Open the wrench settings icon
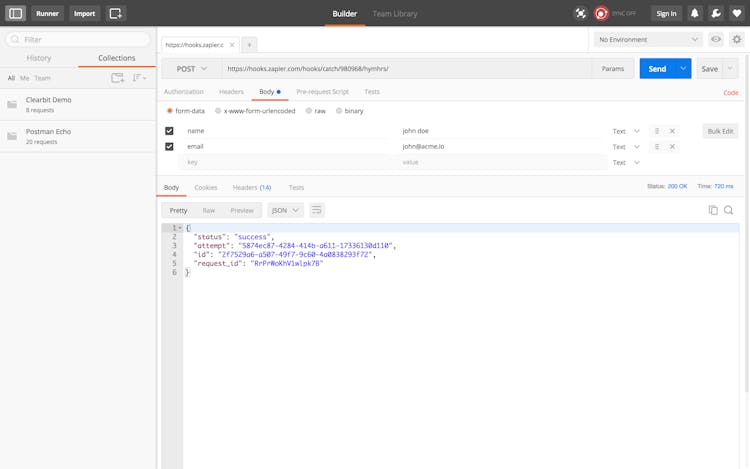750x469 pixels. [716, 13]
